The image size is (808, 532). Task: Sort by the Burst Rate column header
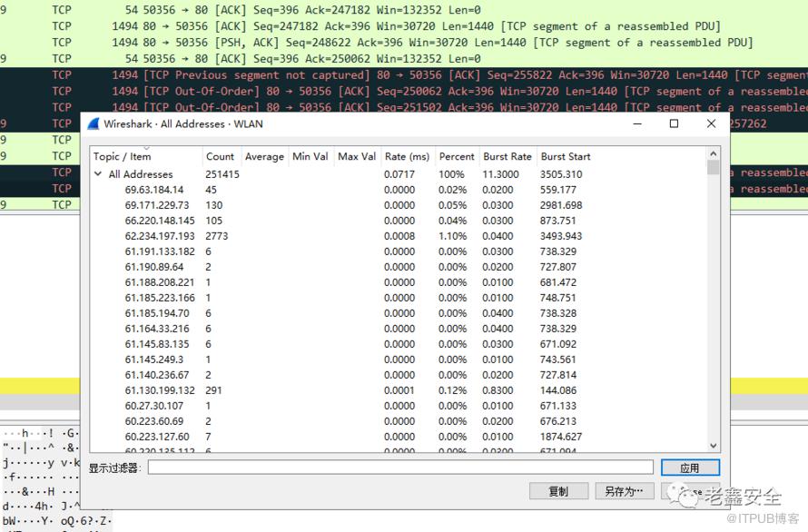[x=507, y=156]
